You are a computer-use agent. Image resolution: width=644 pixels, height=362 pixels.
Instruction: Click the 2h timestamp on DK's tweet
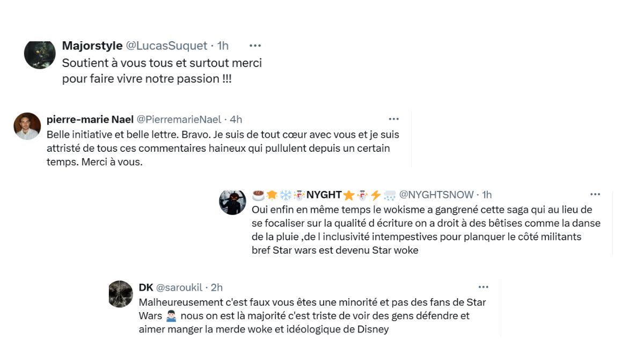coord(217,287)
